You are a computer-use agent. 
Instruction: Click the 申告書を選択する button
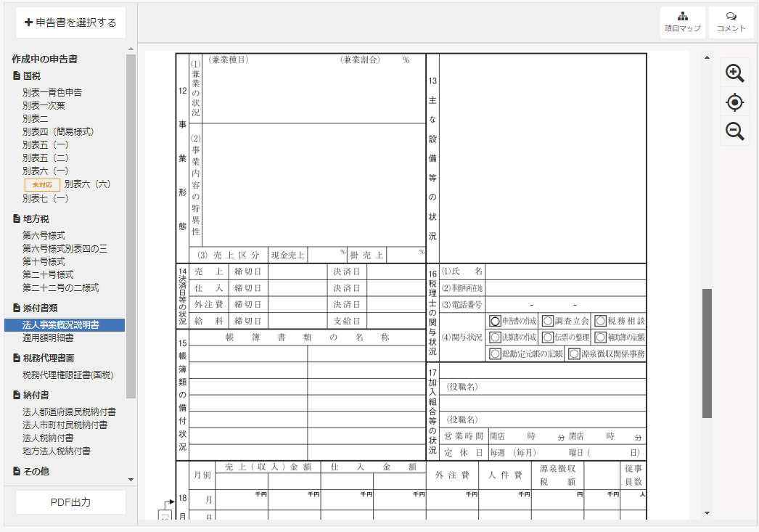click(x=70, y=22)
